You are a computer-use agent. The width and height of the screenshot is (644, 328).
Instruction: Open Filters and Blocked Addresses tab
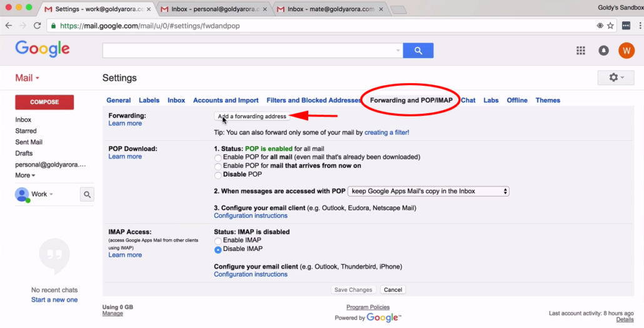point(314,100)
